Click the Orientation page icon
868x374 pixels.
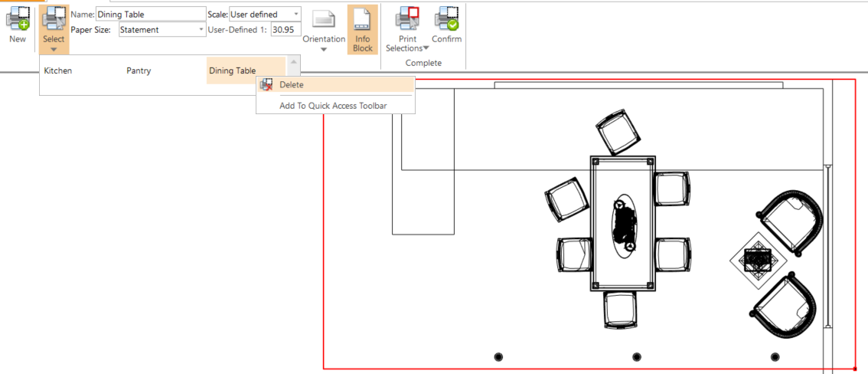[324, 19]
